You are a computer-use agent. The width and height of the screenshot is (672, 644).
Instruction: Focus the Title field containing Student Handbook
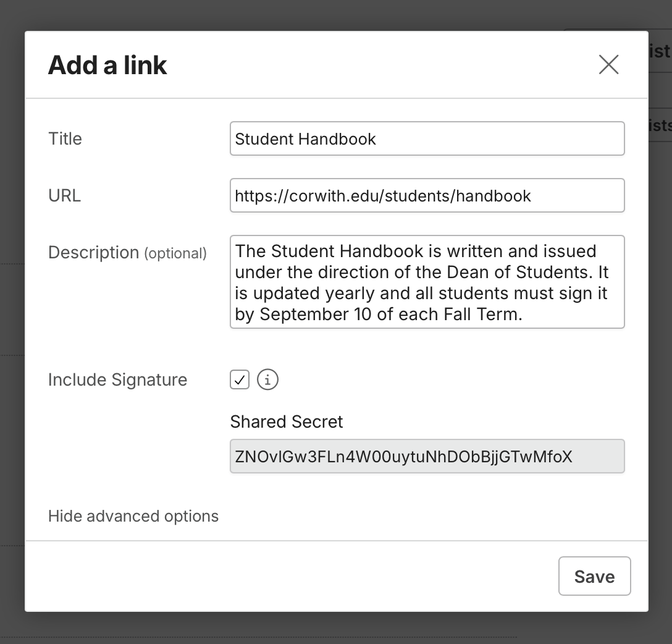tap(427, 138)
